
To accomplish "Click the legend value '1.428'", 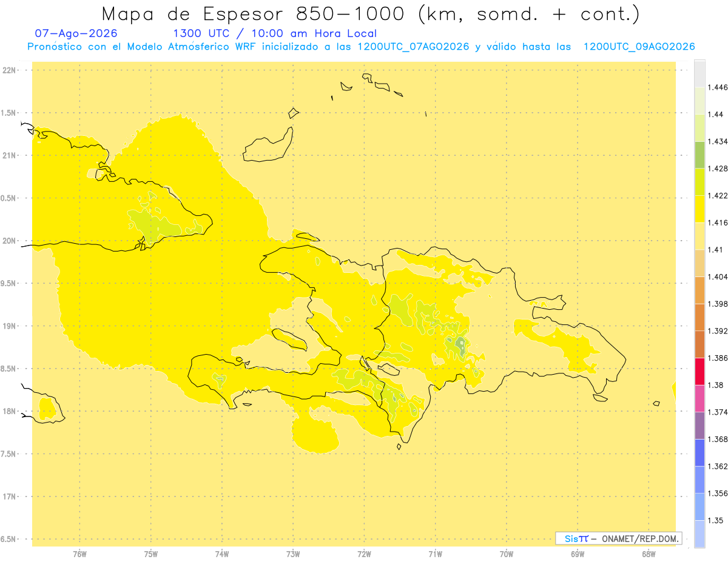I will point(718,169).
